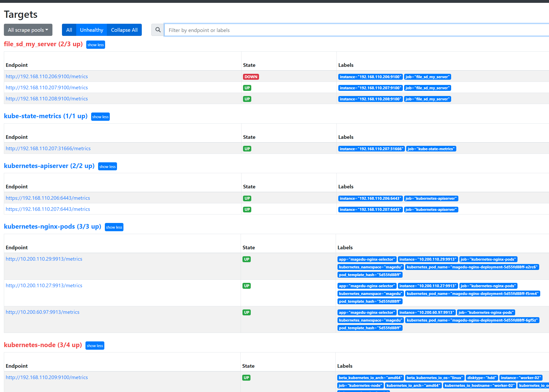Click the file_sd_my_server pool heading
This screenshot has height=392, width=549.
(x=43, y=44)
